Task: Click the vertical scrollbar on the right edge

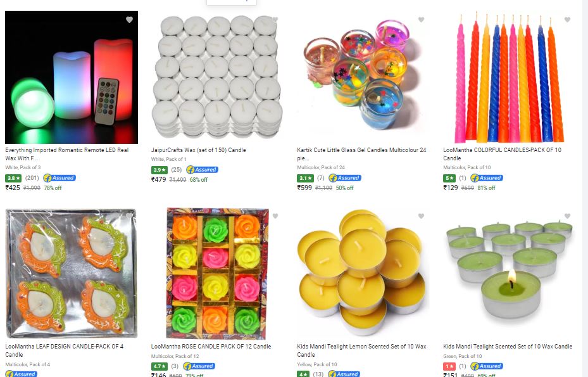Action: pyautogui.click(x=585, y=189)
